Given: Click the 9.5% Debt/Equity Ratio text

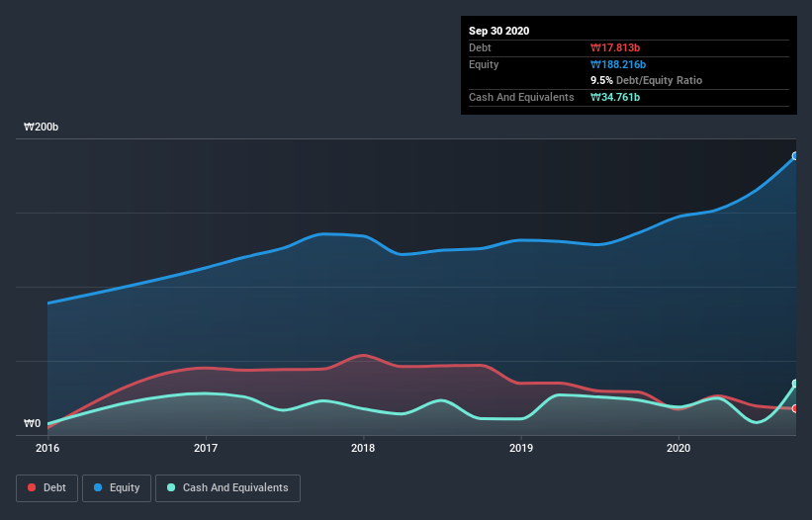Looking at the screenshot, I should coord(646,80).
